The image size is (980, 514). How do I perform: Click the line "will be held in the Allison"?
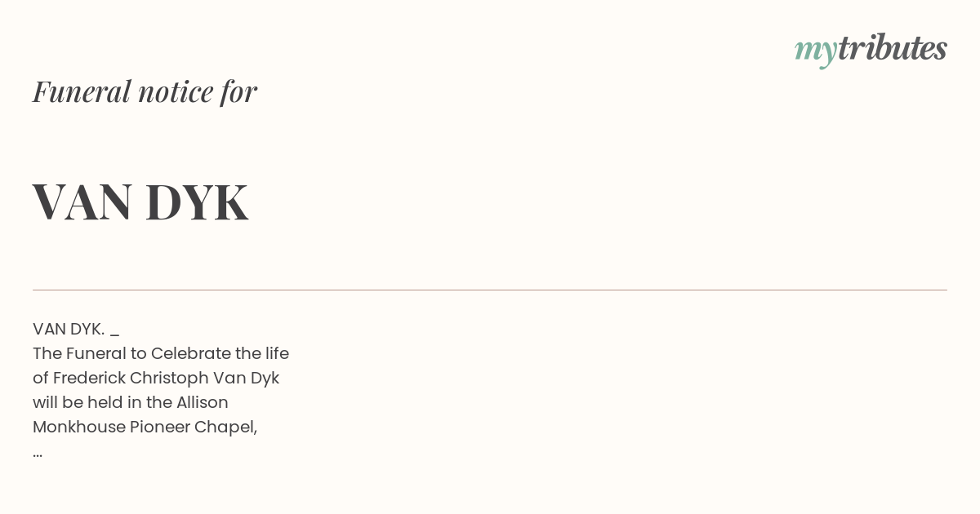click(131, 402)
